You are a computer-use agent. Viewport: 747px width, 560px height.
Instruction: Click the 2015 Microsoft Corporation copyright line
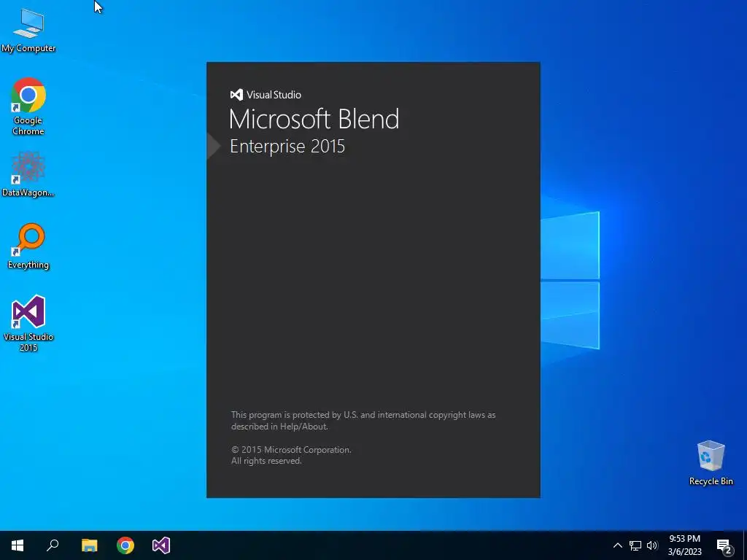point(291,449)
